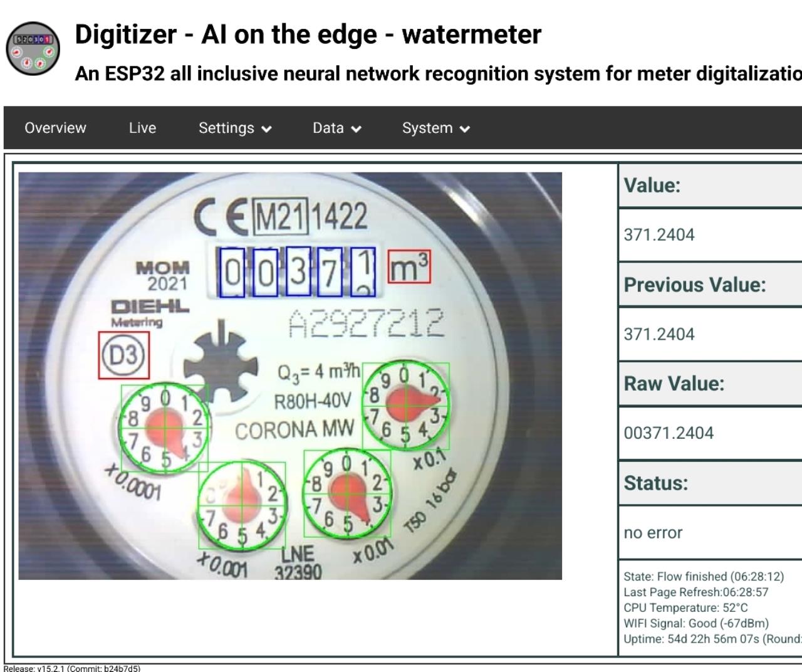
Task: Click the 'WIFI Signal: Good' line
Action: (x=696, y=624)
